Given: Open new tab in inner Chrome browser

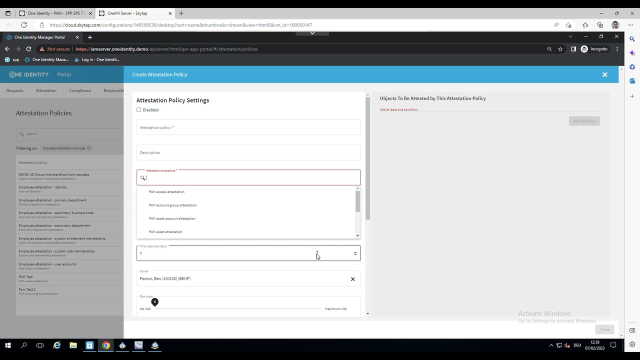Looking at the screenshot, I should (90, 37).
